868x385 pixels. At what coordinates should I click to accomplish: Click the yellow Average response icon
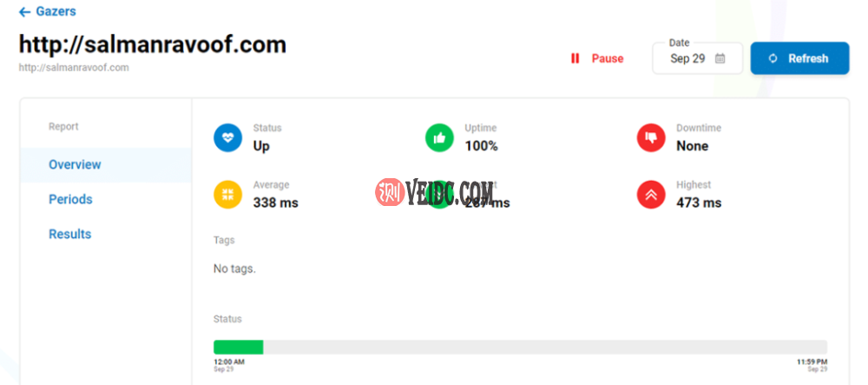pos(228,195)
